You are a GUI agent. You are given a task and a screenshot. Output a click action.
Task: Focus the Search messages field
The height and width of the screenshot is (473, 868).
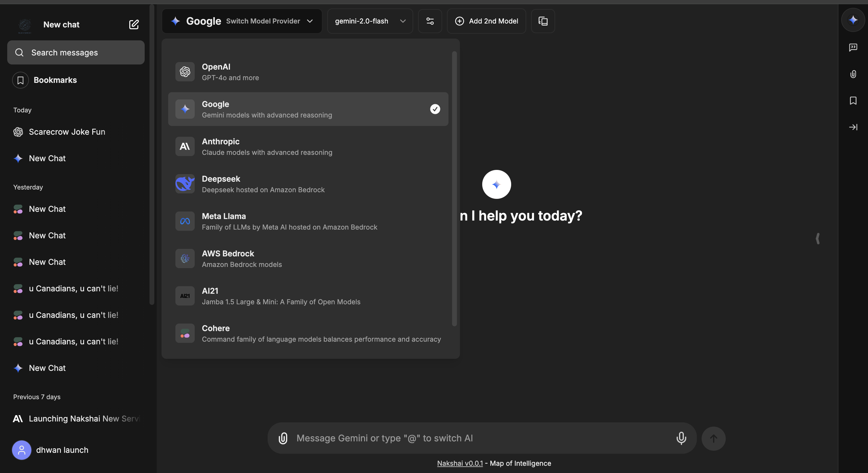(x=76, y=52)
